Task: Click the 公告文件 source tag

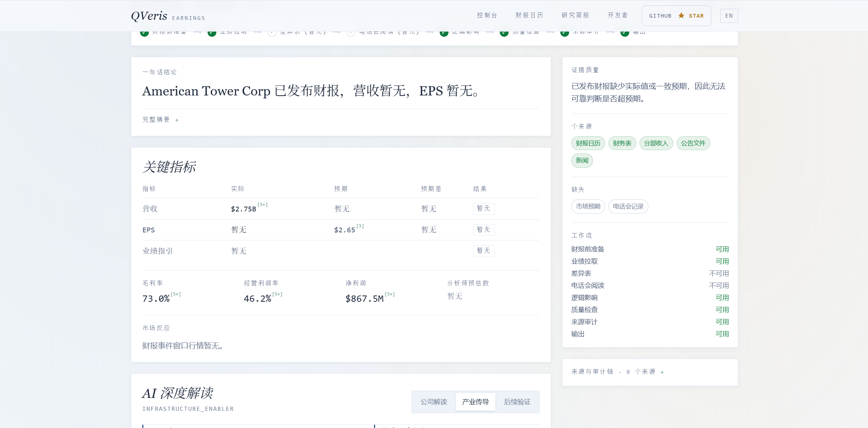Action: (693, 143)
